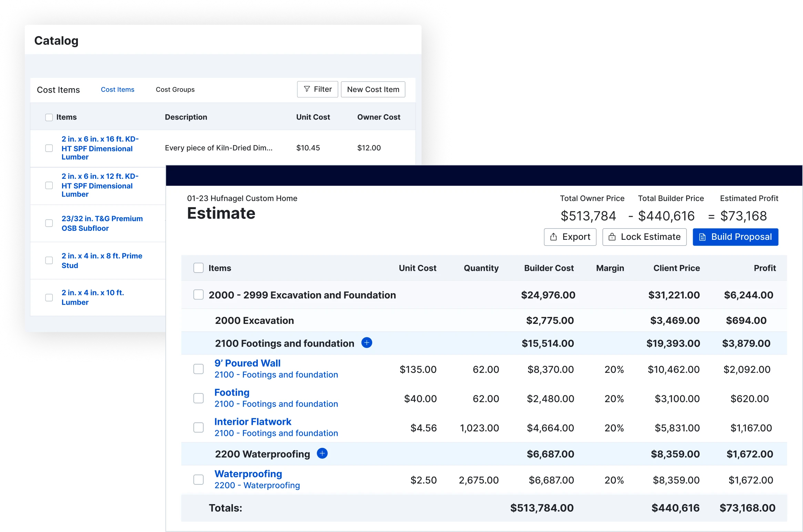The height and width of the screenshot is (532, 803).
Task: Tick the 2 in. x 4 in. x 8 ft. Prime Stud checkbox
Action: (49, 260)
